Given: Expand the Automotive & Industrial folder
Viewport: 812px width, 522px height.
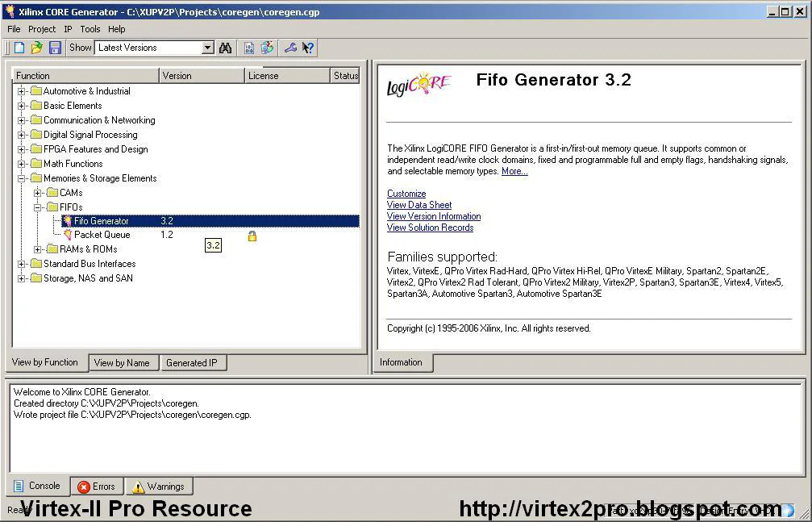Looking at the screenshot, I should [x=22, y=91].
